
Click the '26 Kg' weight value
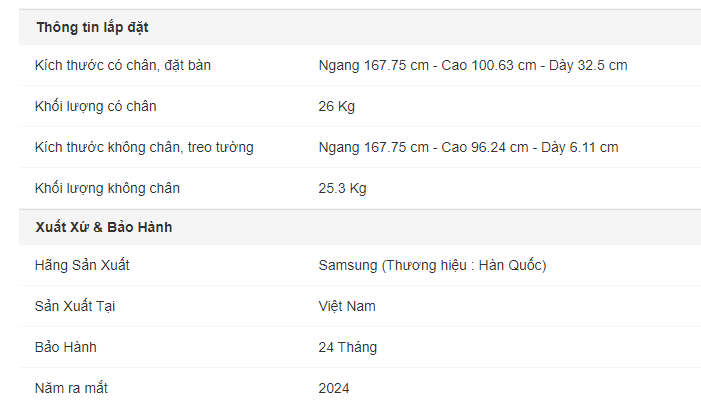[337, 106]
